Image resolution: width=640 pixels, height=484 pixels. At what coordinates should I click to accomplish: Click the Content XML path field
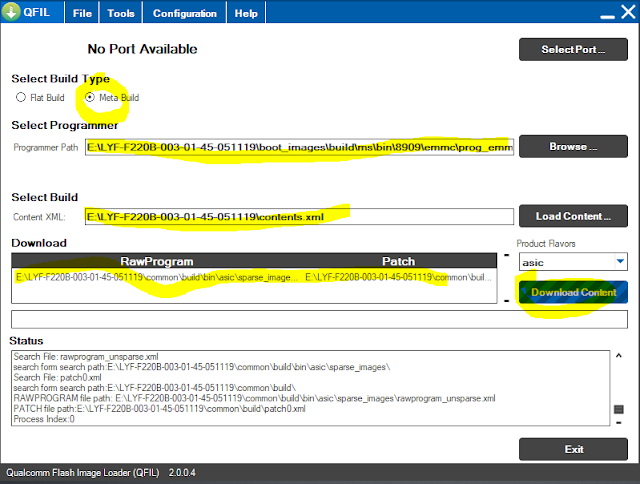coord(299,217)
